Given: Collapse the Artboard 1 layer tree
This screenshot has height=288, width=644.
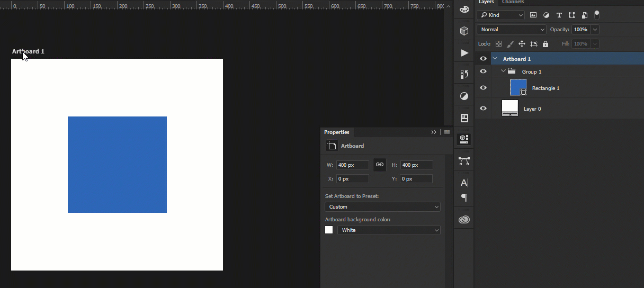Looking at the screenshot, I should (495, 59).
